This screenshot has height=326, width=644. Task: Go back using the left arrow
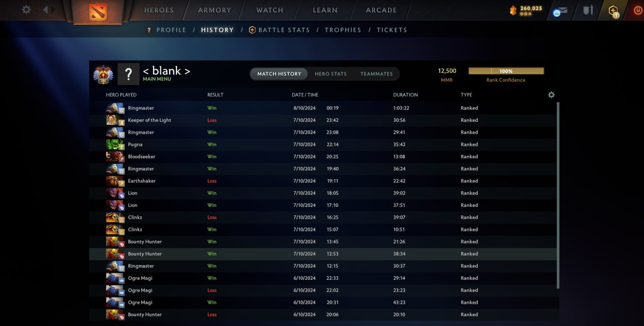click(45, 10)
